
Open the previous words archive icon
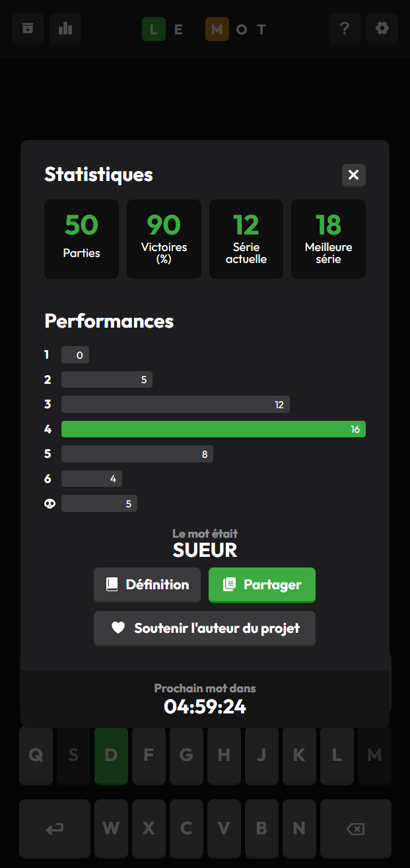click(x=27, y=28)
